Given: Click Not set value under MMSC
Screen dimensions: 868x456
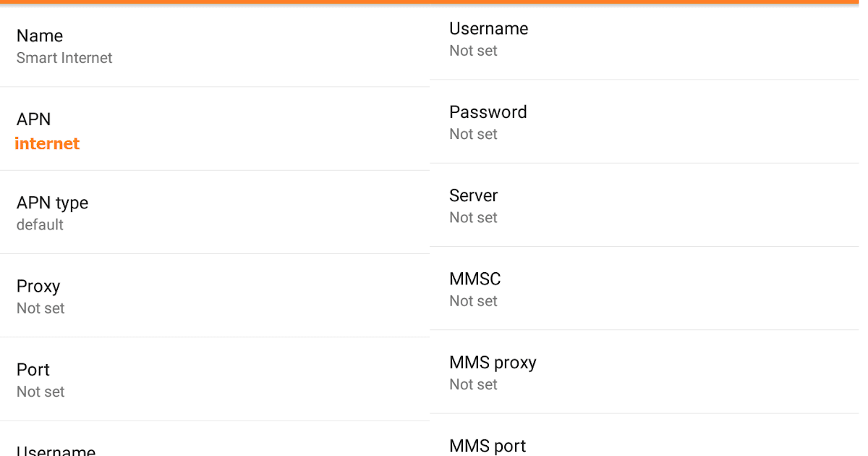Looking at the screenshot, I should coord(473,301).
